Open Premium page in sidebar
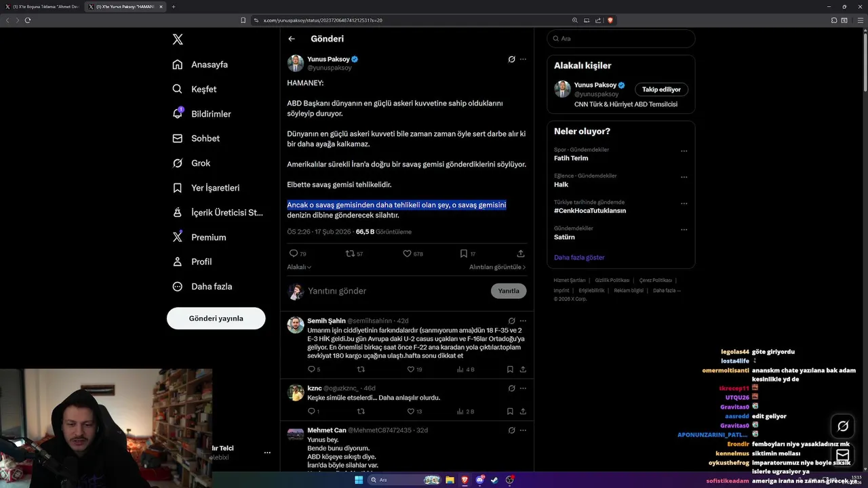Viewport: 868px width, 488px height. 199,237
